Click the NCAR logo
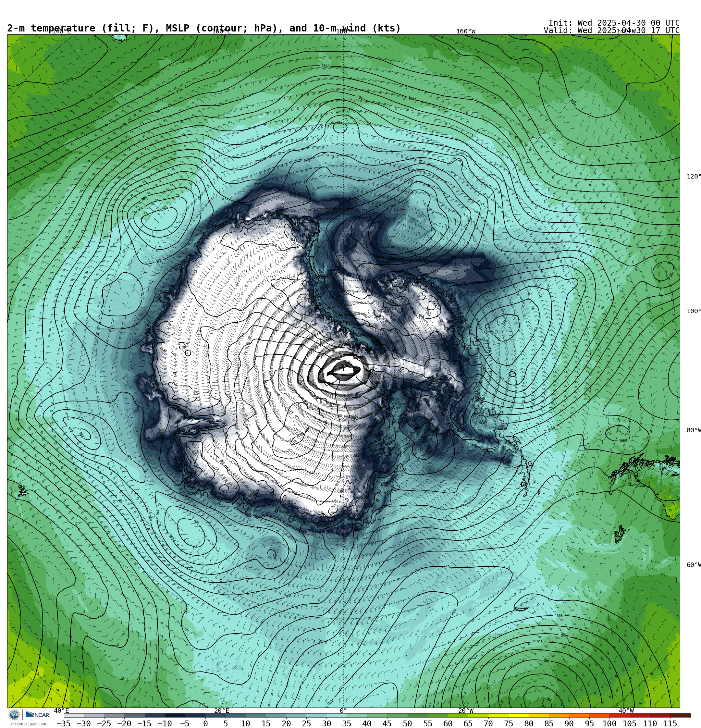701x728 pixels. pos(37,715)
